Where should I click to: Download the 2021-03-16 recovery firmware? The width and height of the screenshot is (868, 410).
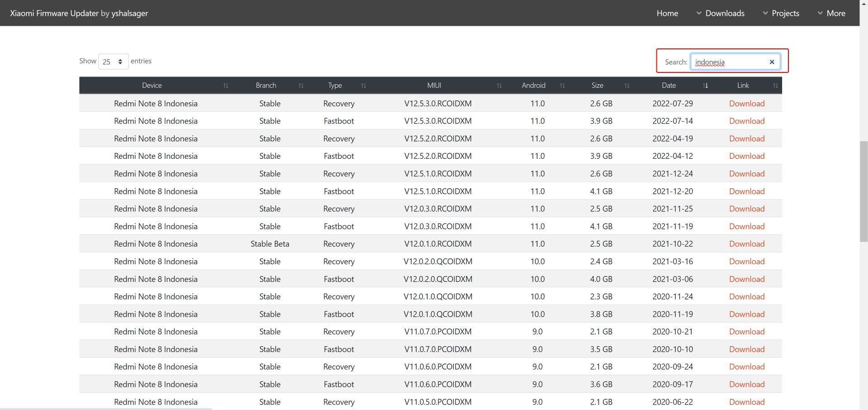(747, 262)
